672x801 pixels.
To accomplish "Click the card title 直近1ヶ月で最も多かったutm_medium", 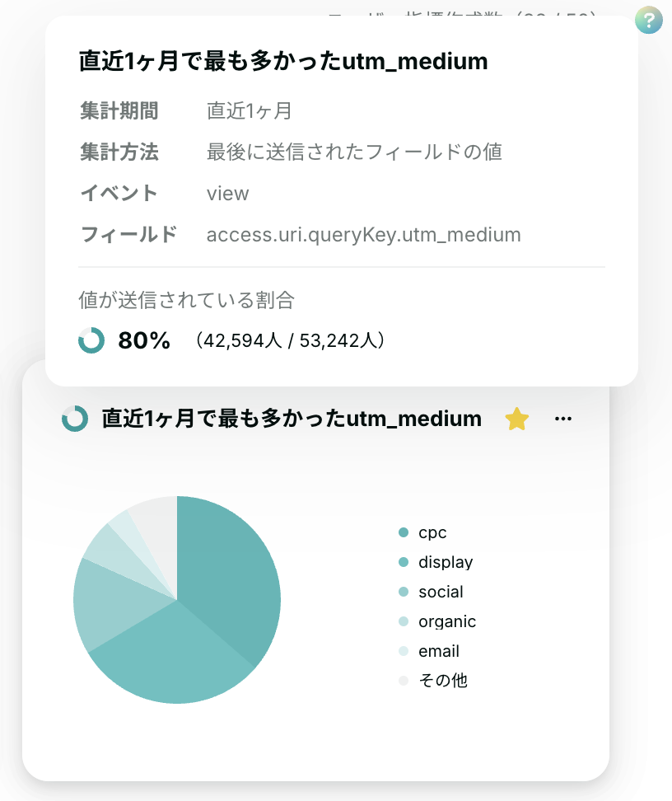I will click(x=291, y=419).
